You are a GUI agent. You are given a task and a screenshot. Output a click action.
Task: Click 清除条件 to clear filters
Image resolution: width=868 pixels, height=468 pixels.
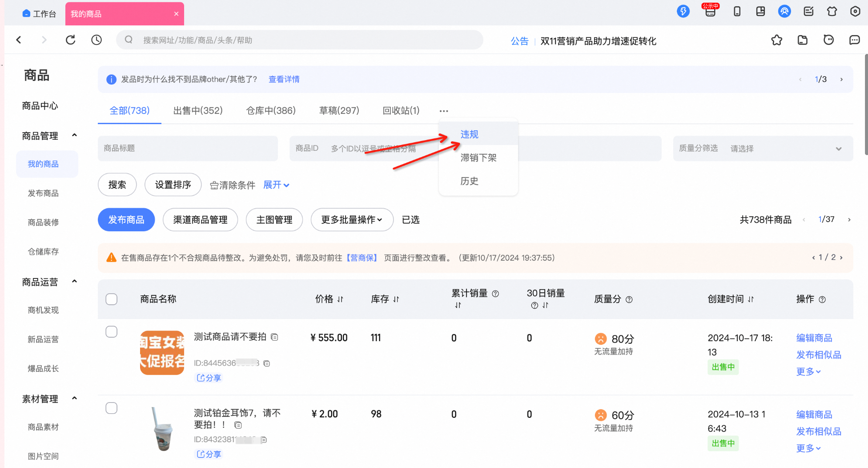point(233,185)
